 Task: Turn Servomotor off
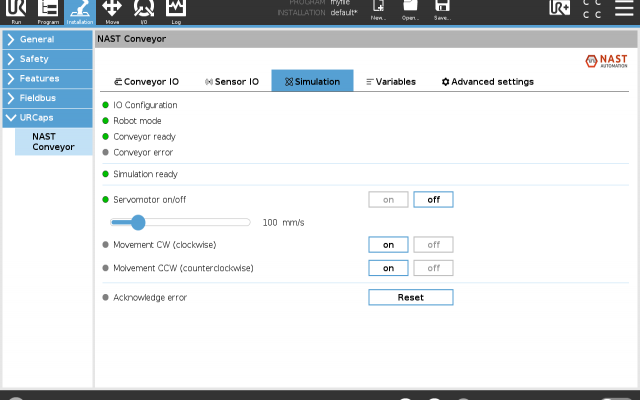433,199
